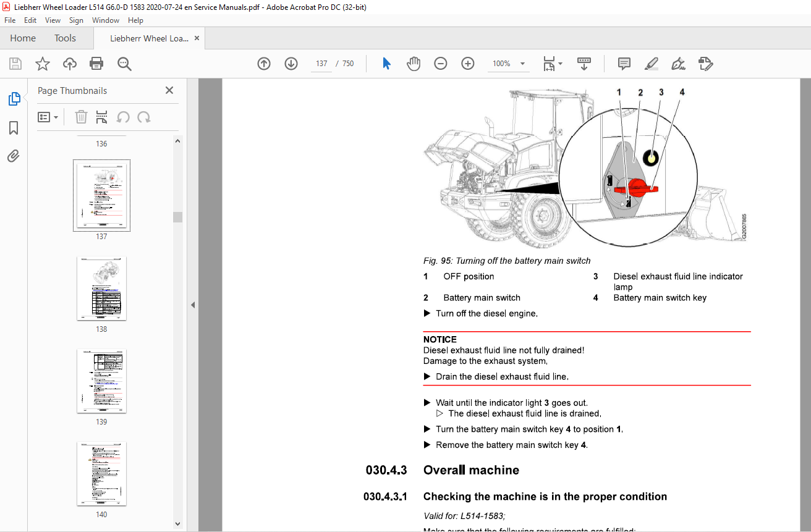Zoom in with the plus button
The image size is (811, 532).
coord(468,64)
